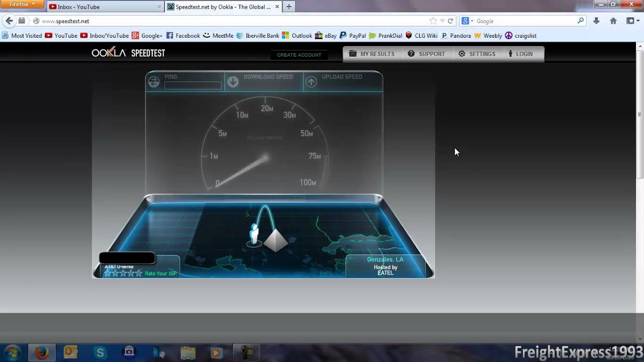This screenshot has width=644, height=362.
Task: Go to the Firefox home page
Action: click(x=613, y=21)
